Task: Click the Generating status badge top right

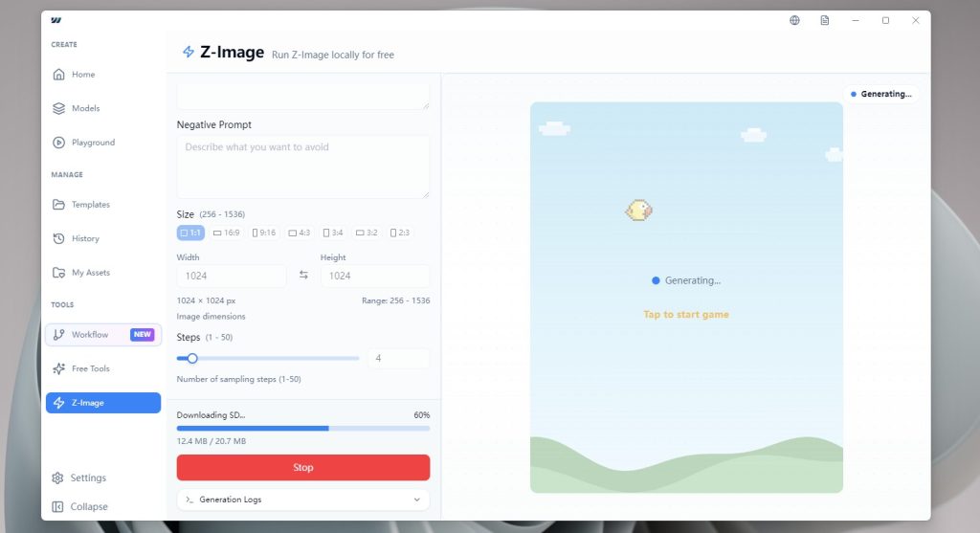Action: tap(881, 94)
